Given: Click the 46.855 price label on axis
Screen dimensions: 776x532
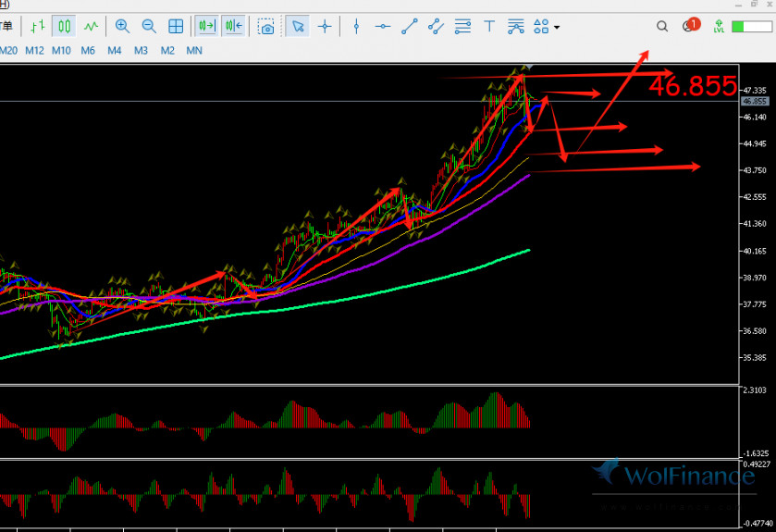Looking at the screenshot, I should pyautogui.click(x=755, y=101).
